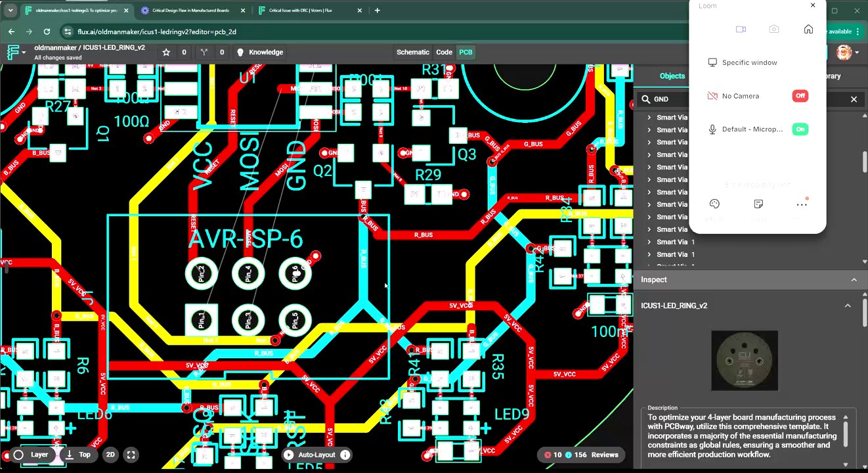Switch to the Code tab

[444, 53]
